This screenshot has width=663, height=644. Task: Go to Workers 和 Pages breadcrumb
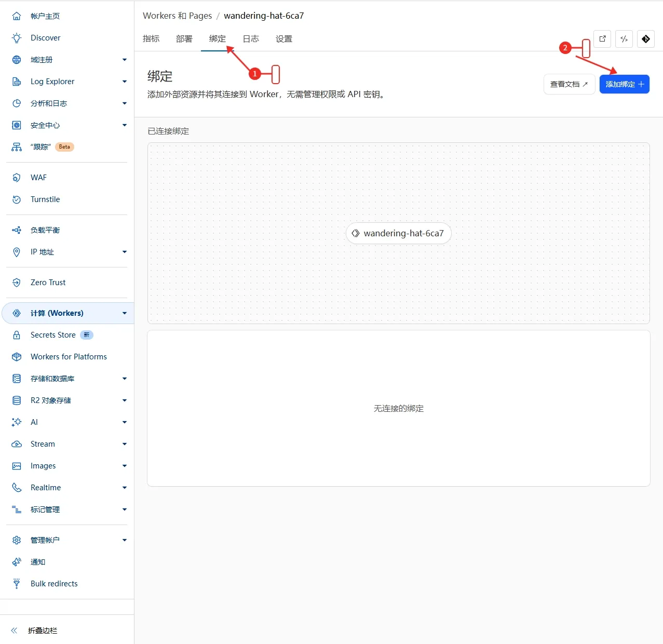(178, 16)
